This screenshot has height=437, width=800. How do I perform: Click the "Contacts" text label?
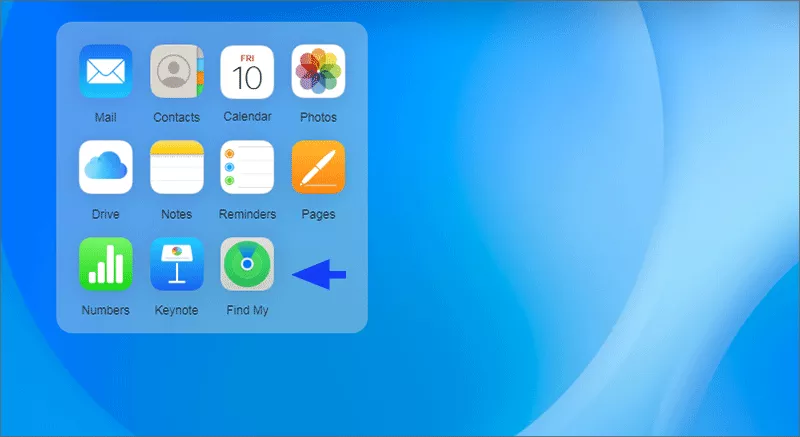pyautogui.click(x=177, y=117)
